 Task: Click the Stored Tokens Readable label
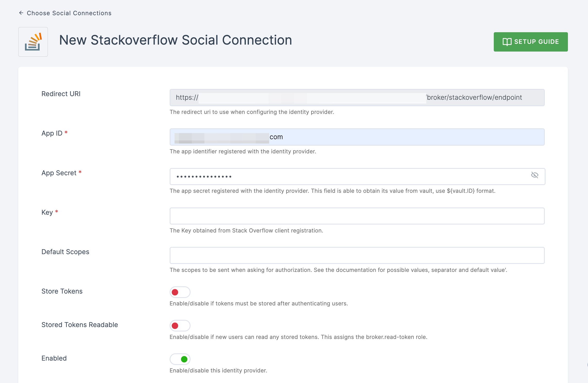(80, 325)
